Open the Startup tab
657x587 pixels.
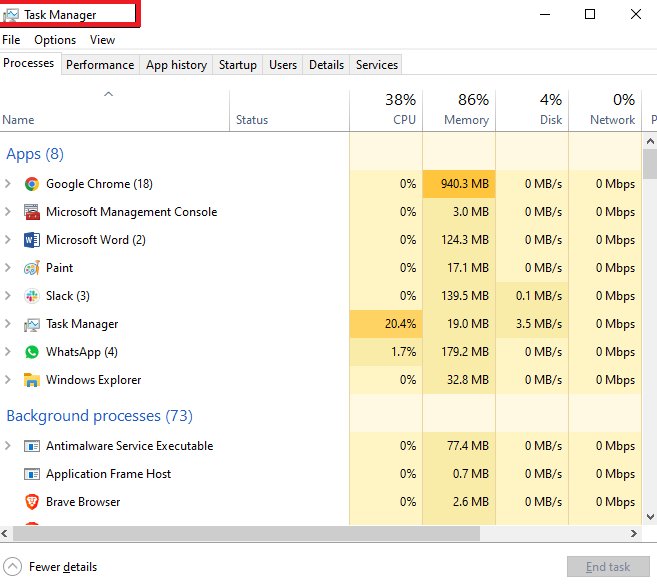(238, 65)
